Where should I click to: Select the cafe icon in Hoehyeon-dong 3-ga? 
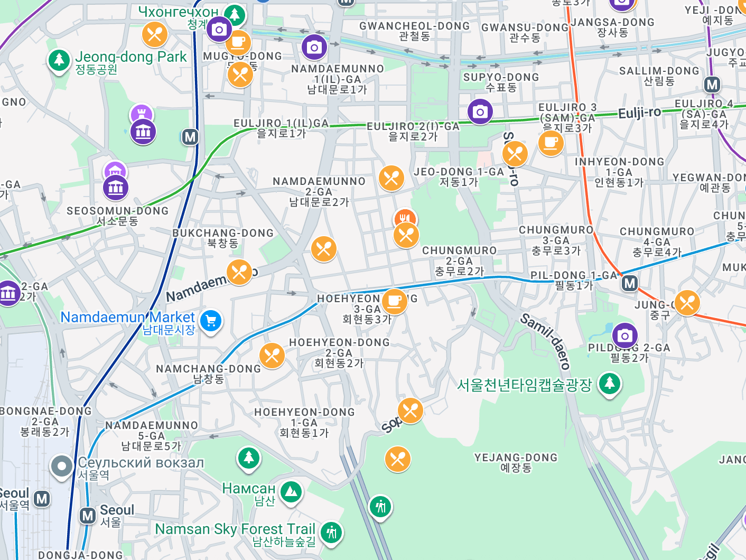pyautogui.click(x=394, y=301)
